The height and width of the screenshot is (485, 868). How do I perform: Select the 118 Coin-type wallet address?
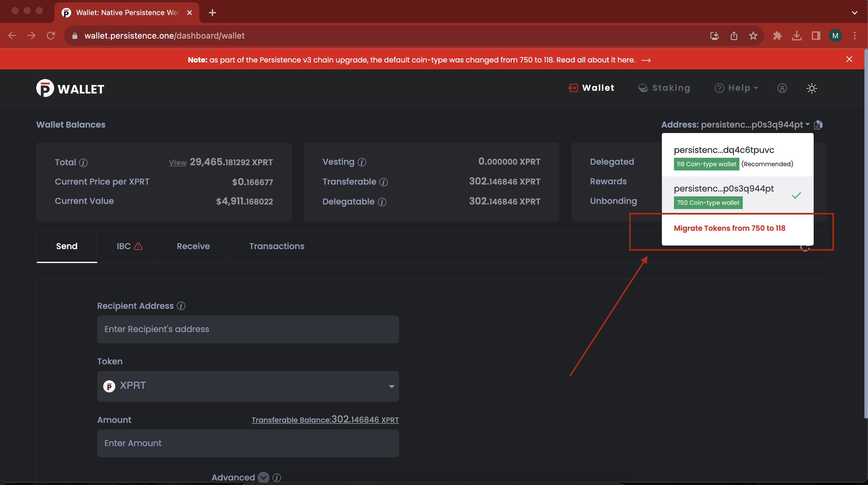coord(724,150)
